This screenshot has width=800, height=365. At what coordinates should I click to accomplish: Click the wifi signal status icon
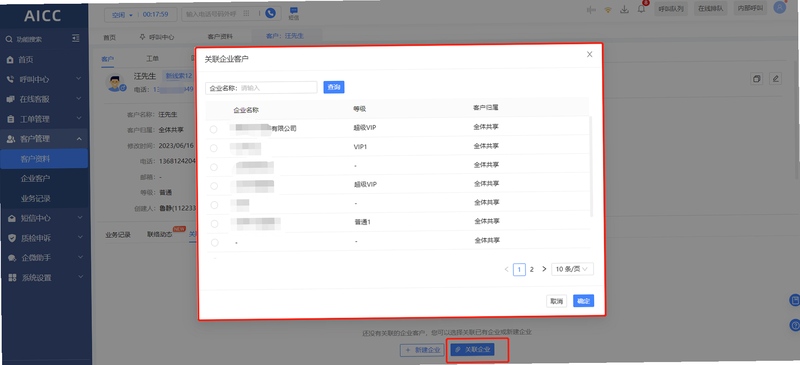(608, 10)
